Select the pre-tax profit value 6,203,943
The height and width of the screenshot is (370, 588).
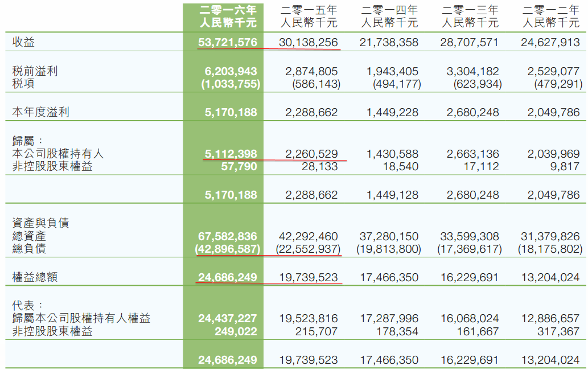231,72
